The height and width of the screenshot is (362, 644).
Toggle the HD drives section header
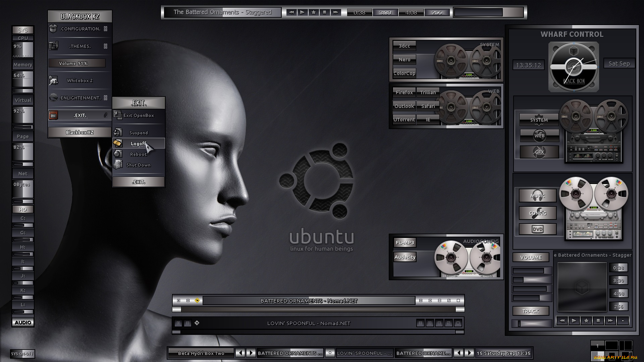(x=23, y=209)
